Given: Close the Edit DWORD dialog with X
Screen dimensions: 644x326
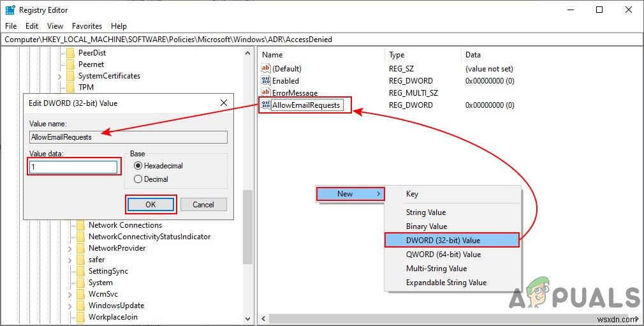Looking at the screenshot, I should coord(224,103).
